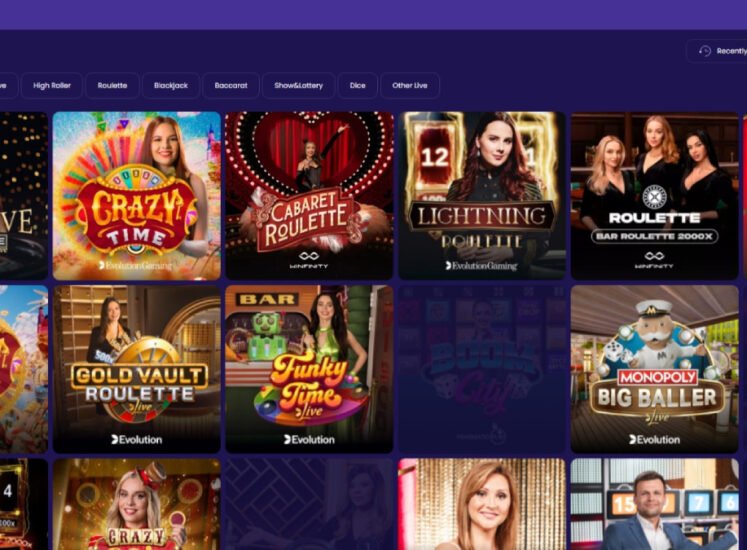Launch the Lightning Roulette game
The width and height of the screenshot is (747, 550).
(482, 195)
